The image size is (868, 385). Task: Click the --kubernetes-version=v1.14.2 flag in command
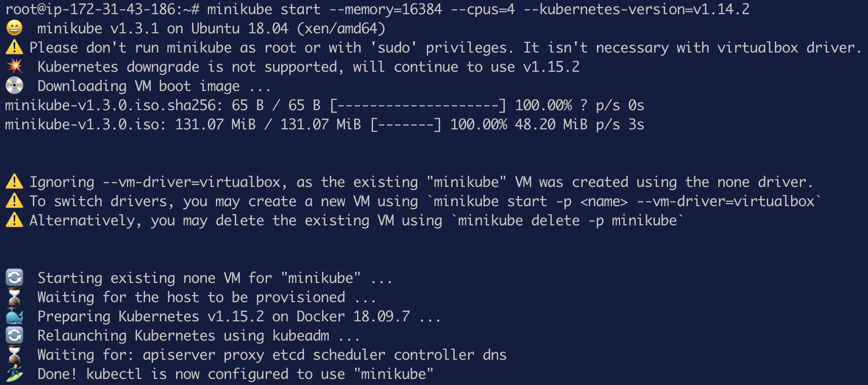tap(636, 9)
